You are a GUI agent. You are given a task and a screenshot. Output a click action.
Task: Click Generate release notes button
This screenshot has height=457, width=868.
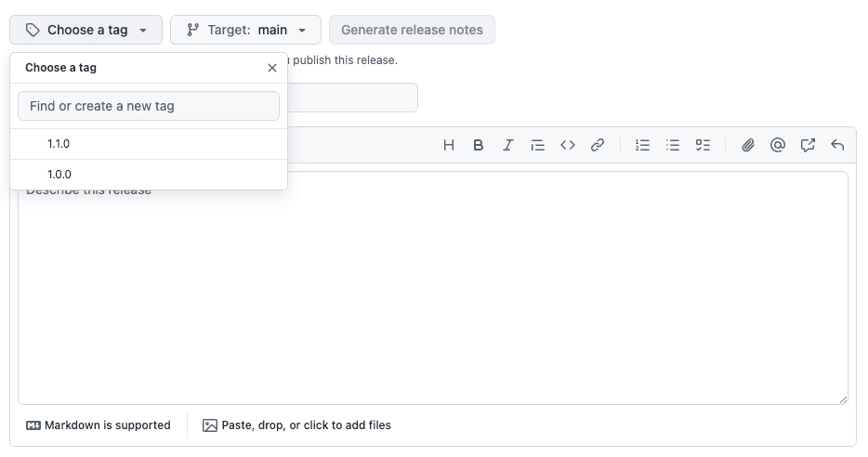[412, 30]
